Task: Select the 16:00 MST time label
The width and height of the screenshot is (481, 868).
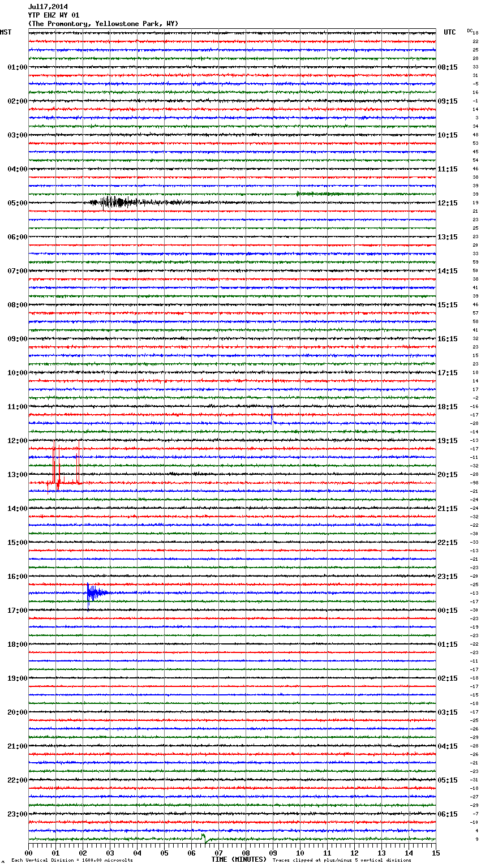Action: (x=17, y=577)
